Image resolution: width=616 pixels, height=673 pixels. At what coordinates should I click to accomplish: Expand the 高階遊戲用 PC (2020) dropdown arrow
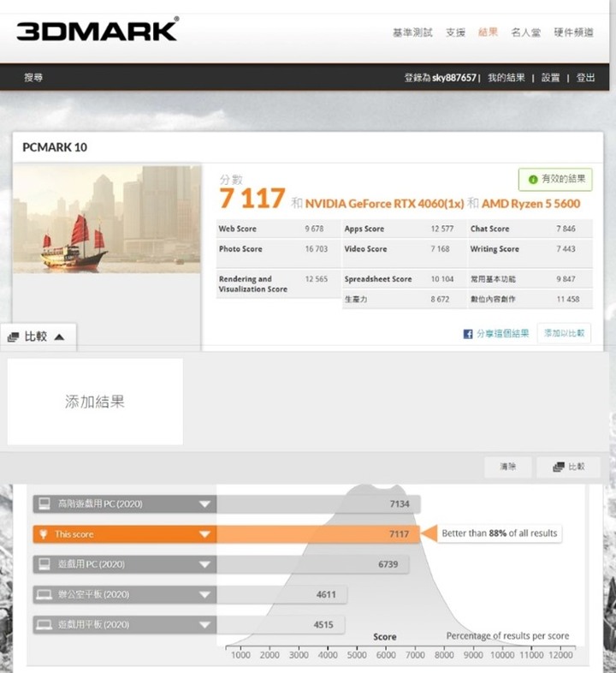tap(204, 503)
